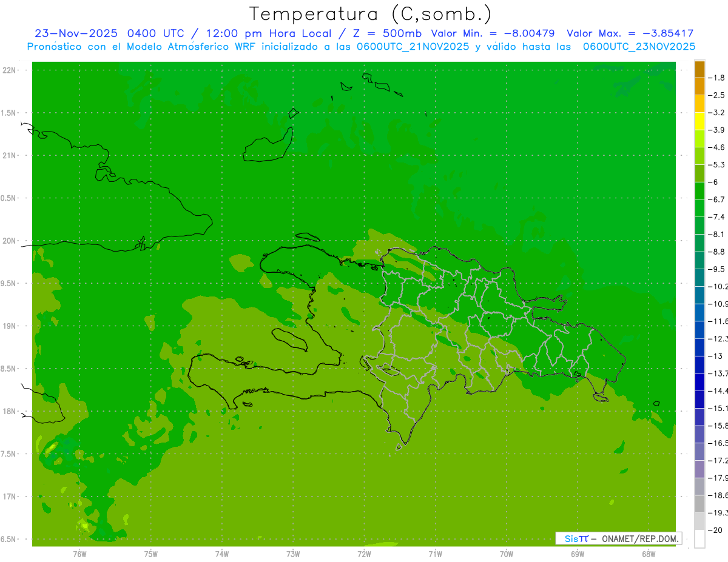This screenshot has height=562, width=728.
Task: Click the purple swatch between -16.5 and -17.2
Action: [x=699, y=452]
